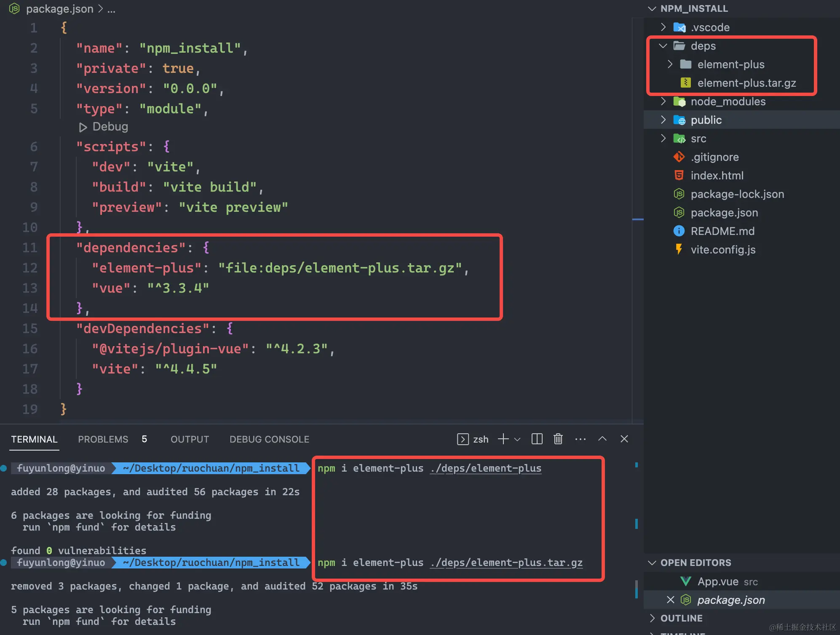The height and width of the screenshot is (635, 840).
Task: Open element-plus.tar.gz archive file
Action: (746, 83)
